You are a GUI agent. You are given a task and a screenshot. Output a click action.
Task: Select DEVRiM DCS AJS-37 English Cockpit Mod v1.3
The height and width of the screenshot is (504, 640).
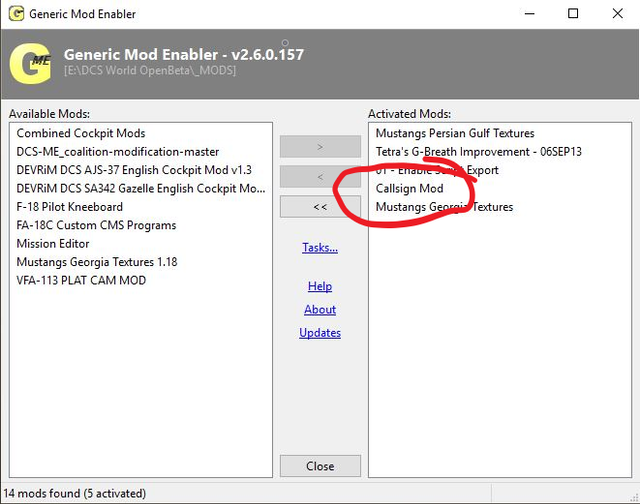pyautogui.click(x=134, y=170)
